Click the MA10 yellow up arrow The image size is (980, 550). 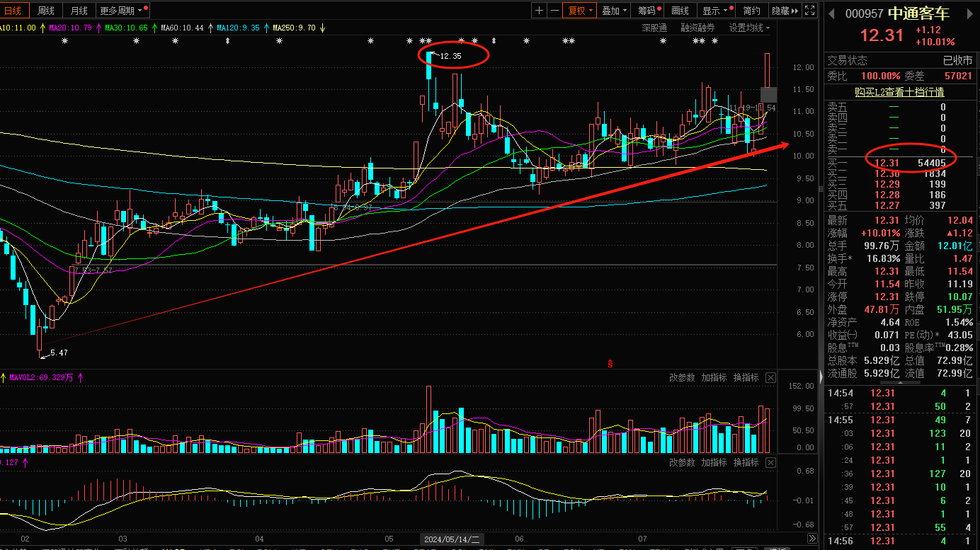42,28
